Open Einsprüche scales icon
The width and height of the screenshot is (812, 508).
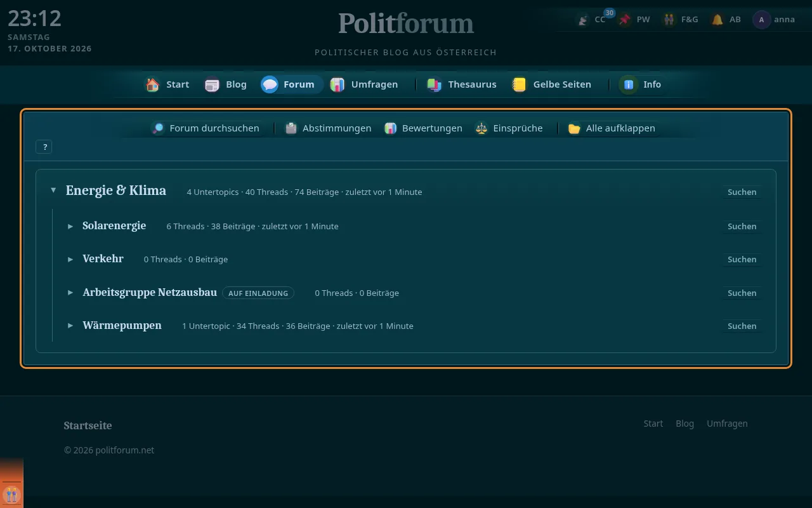[481, 128]
